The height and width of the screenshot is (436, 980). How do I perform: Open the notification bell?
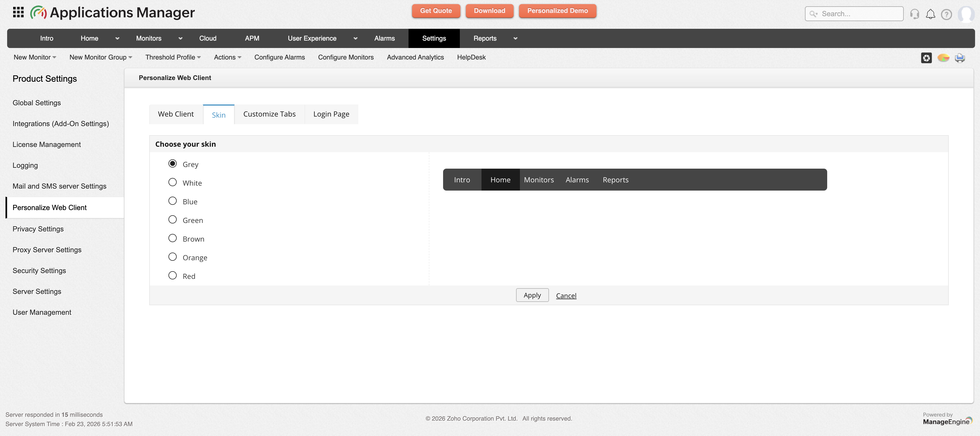click(931, 14)
